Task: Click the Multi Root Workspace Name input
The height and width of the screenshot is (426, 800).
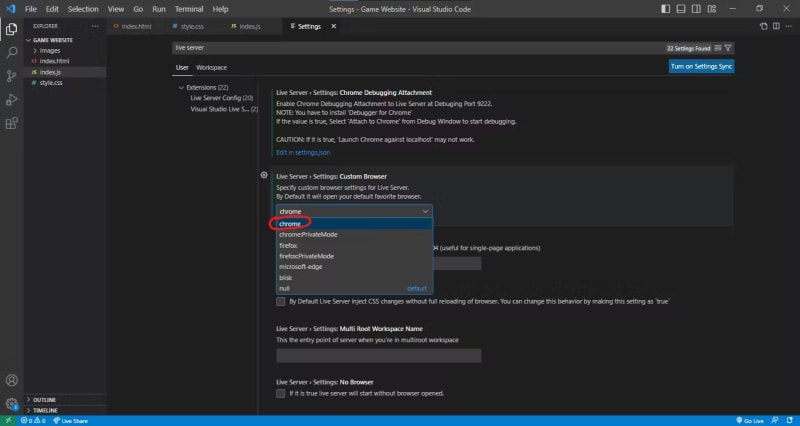Action: tap(379, 356)
